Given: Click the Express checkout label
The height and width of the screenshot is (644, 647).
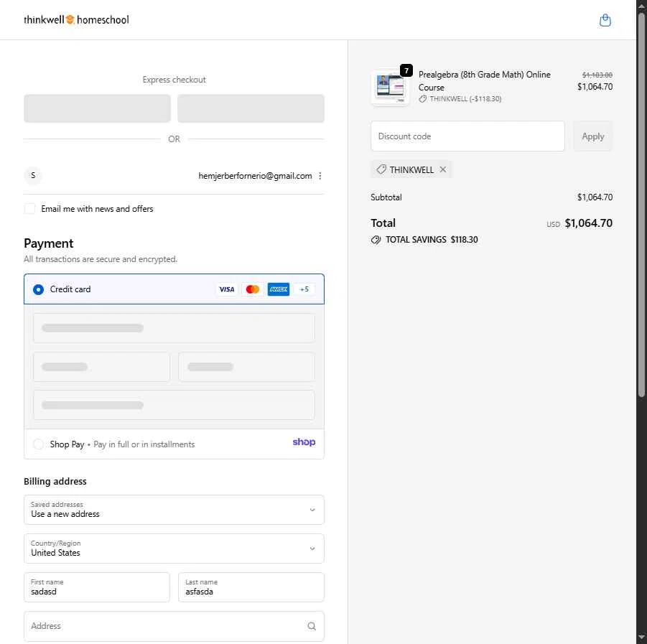Looking at the screenshot, I should click(174, 80).
